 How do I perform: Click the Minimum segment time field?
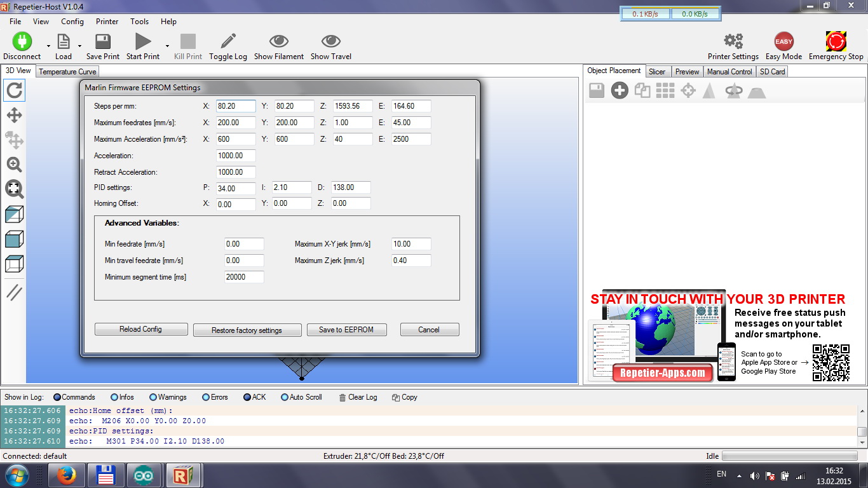[244, 277]
